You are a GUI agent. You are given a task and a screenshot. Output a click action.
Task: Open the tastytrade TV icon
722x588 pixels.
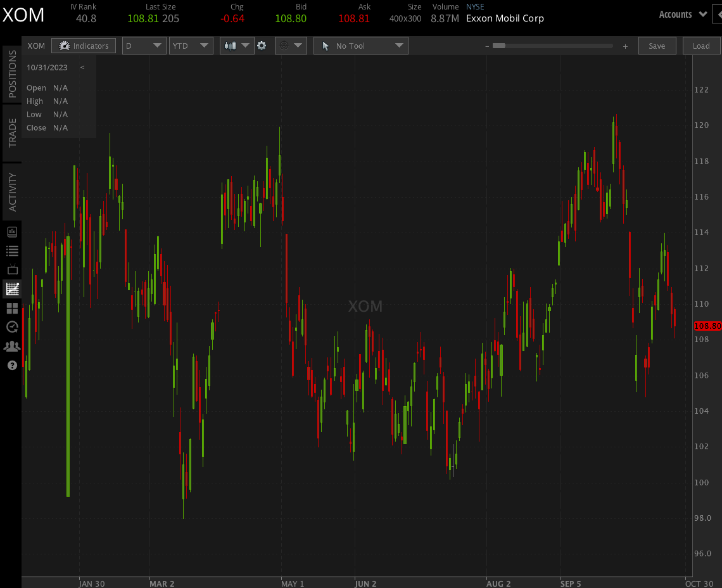click(x=11, y=269)
